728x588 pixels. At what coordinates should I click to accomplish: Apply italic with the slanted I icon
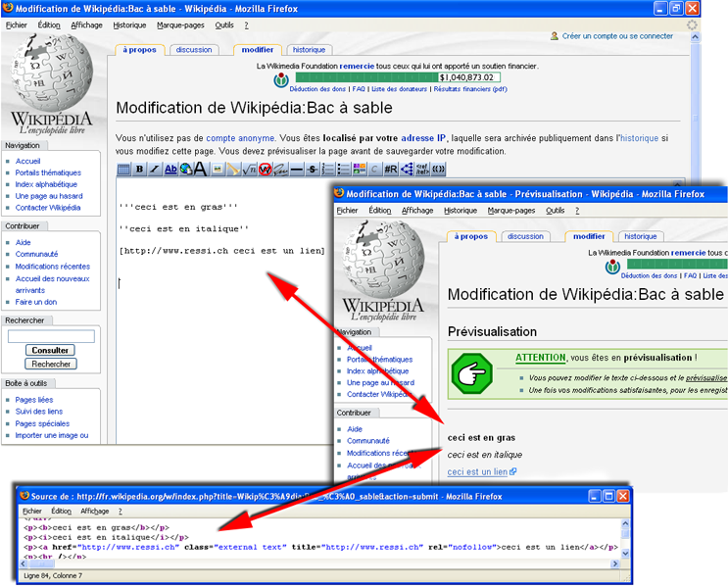pyautogui.click(x=155, y=170)
